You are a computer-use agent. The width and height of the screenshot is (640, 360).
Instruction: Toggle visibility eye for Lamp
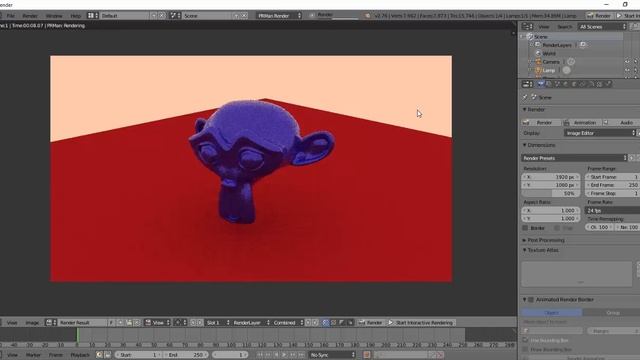[627, 70]
